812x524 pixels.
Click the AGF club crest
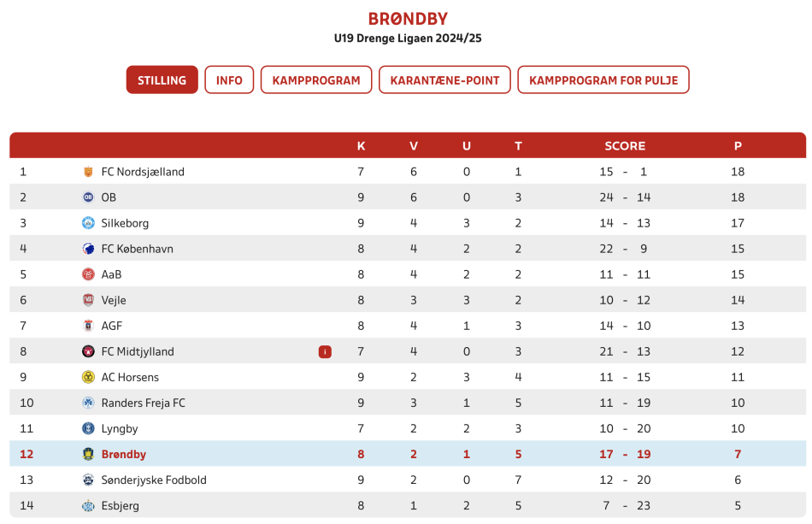coord(89,326)
